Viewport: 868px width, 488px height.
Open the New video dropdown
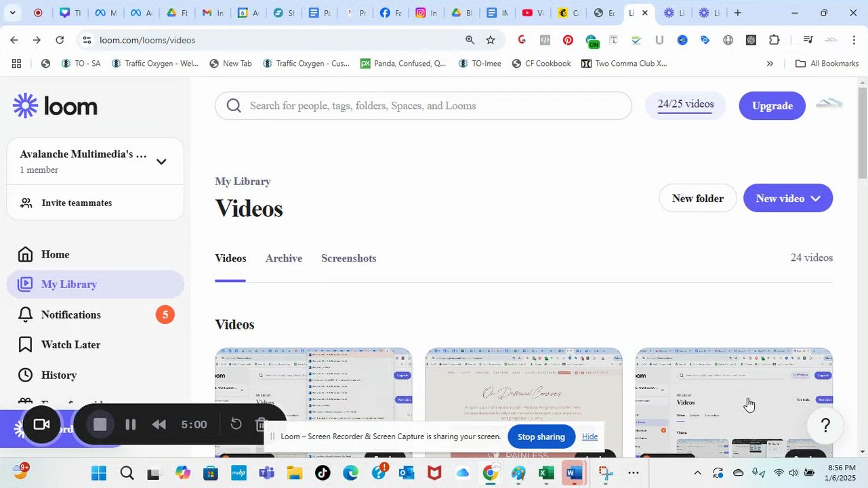pos(788,199)
